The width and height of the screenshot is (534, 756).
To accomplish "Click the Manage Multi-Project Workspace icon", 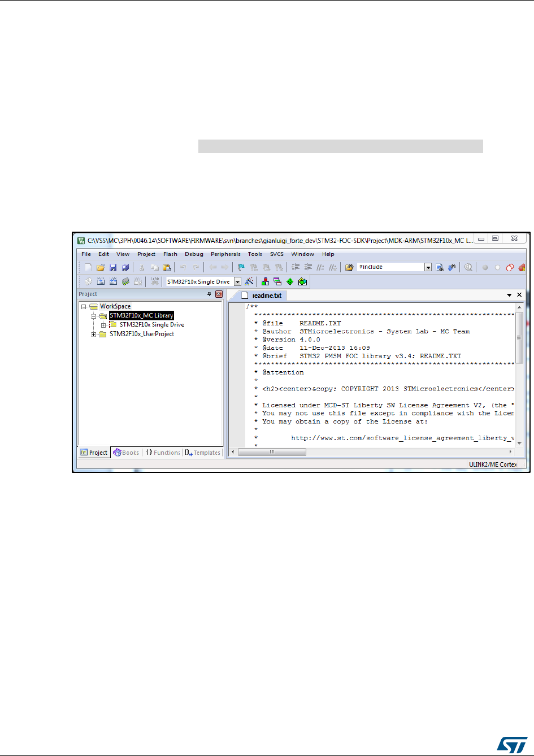I will (277, 281).
